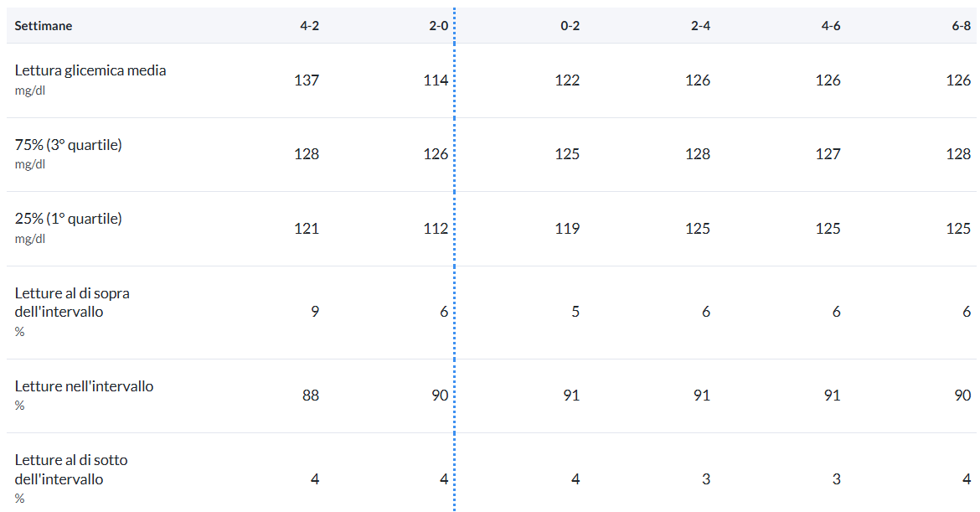Select the 25% (1° quartile) row label
980x512 pixels.
coord(68,218)
